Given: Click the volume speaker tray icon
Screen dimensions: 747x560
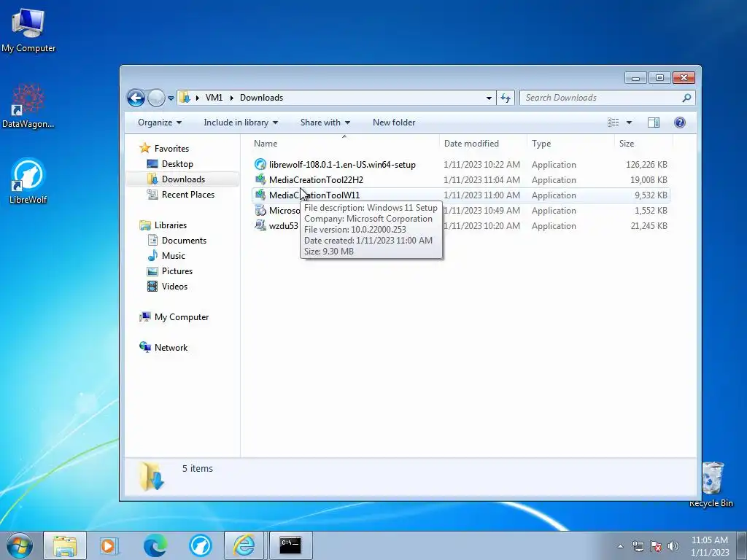Looking at the screenshot, I should point(673,546).
